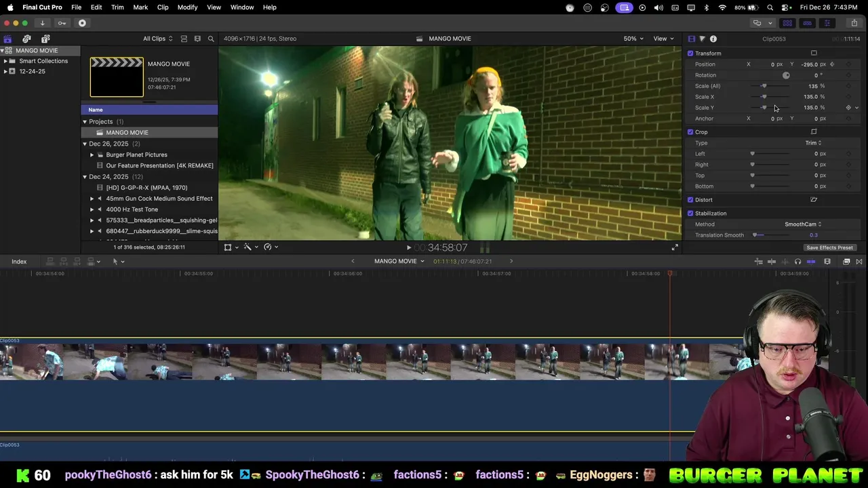
Task: Open the Apple menu
Action: (x=10, y=7)
